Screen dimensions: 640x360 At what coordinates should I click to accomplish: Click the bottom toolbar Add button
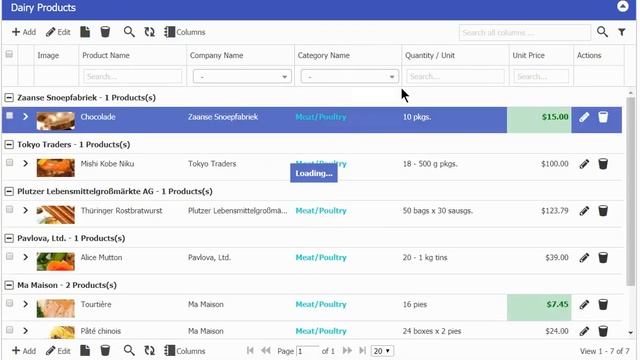click(x=24, y=351)
